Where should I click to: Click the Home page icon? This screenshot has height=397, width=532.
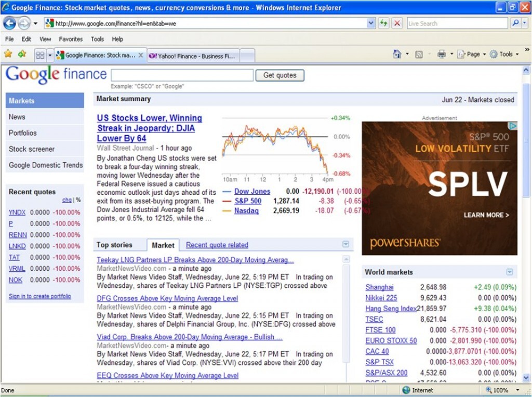[x=397, y=54]
